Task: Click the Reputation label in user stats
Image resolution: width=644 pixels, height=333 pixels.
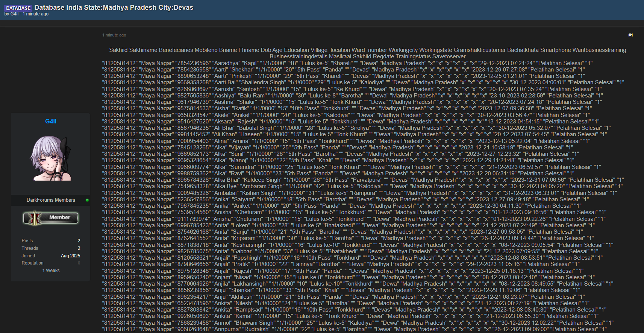Action: pos(32,263)
